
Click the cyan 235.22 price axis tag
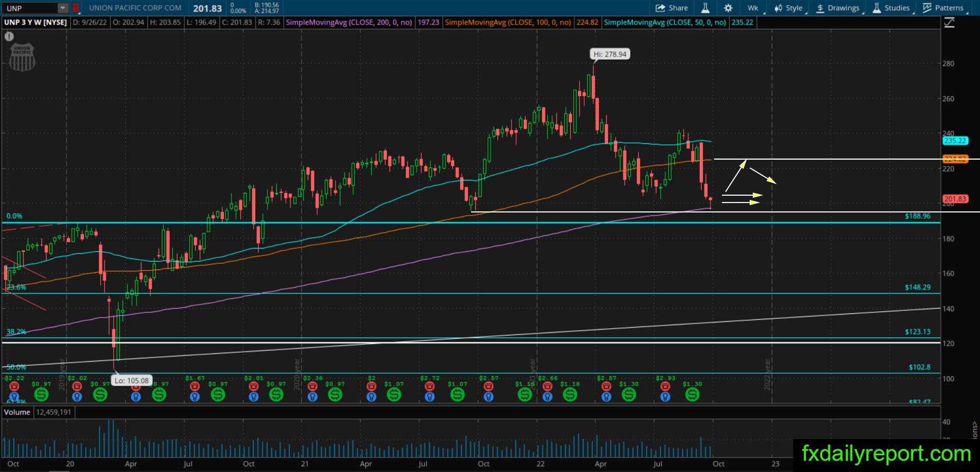click(955, 141)
